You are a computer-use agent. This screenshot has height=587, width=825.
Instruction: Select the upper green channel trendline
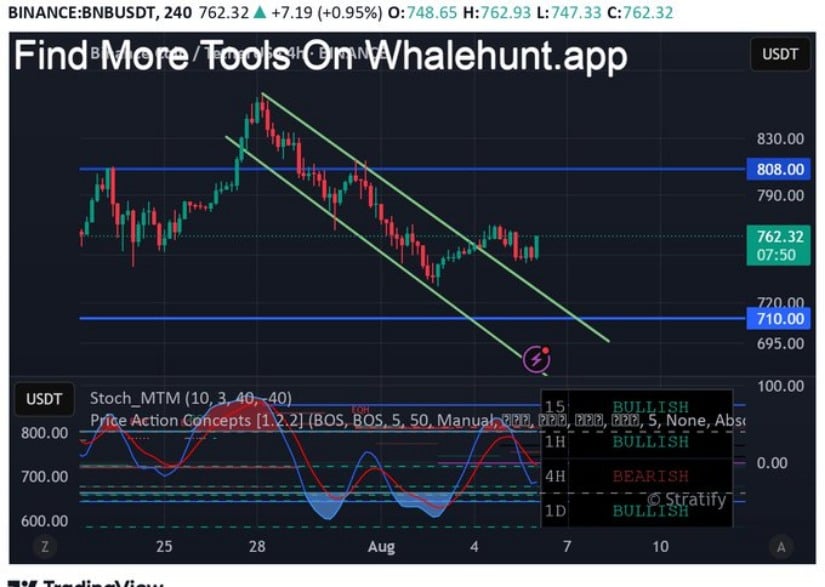(436, 218)
